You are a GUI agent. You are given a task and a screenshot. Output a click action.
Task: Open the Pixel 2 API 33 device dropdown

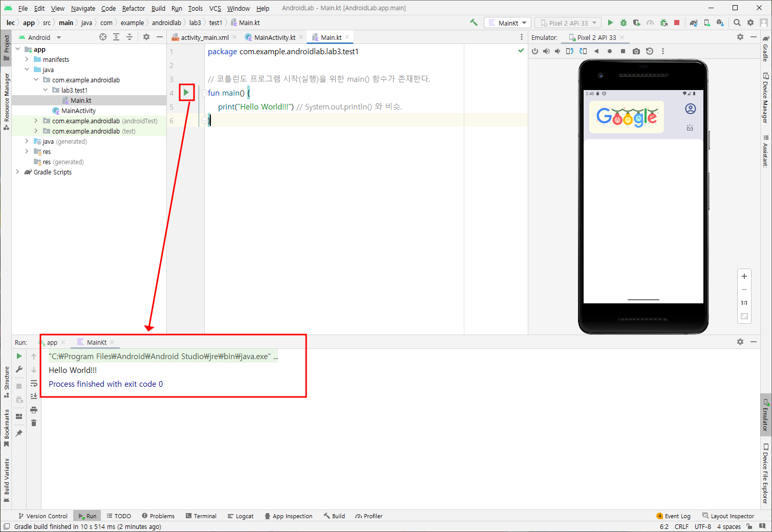(568, 23)
